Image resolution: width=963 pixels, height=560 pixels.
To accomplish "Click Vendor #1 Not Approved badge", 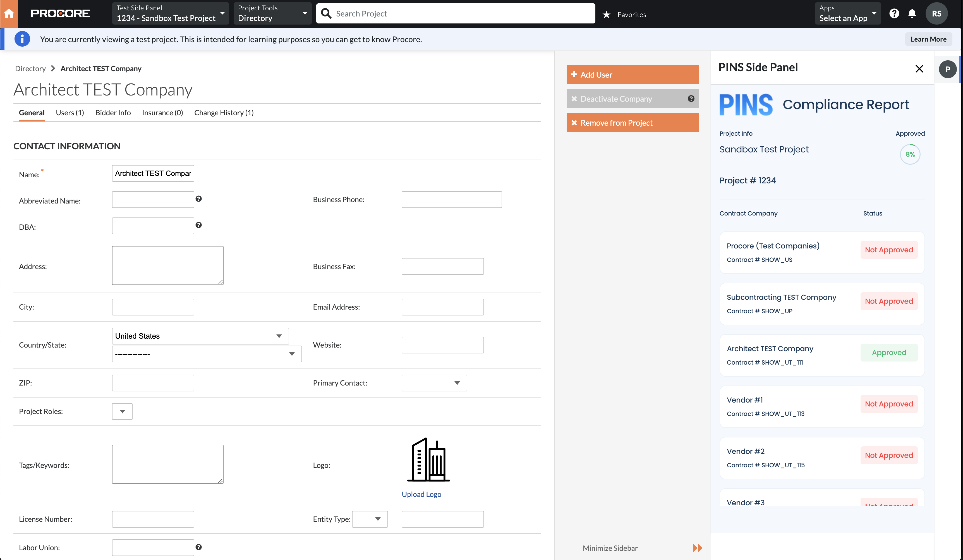I will pos(889,404).
